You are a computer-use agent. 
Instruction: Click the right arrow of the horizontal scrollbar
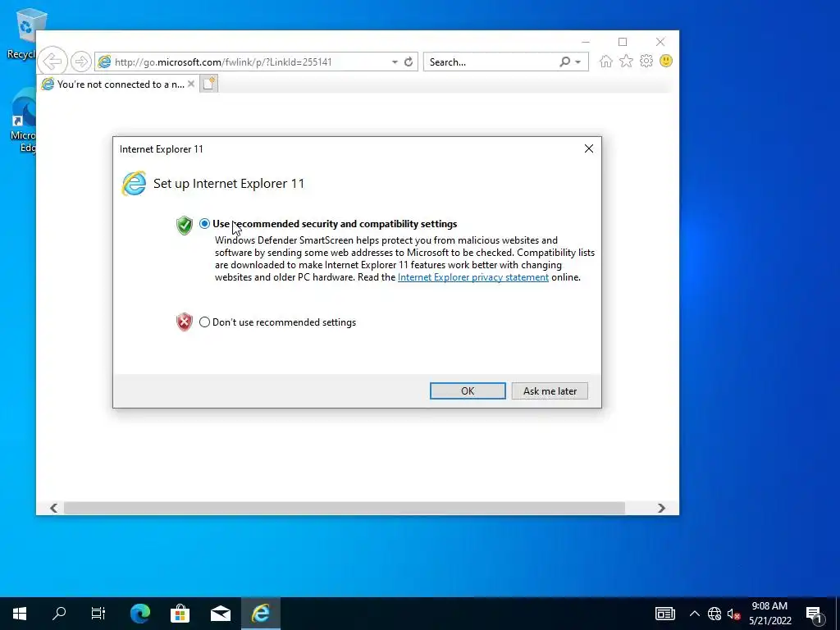pyautogui.click(x=662, y=508)
